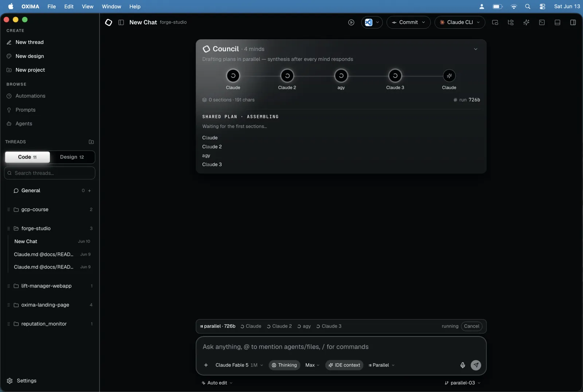Collapse the forge-studio folder
The image size is (583, 392).
50,229
